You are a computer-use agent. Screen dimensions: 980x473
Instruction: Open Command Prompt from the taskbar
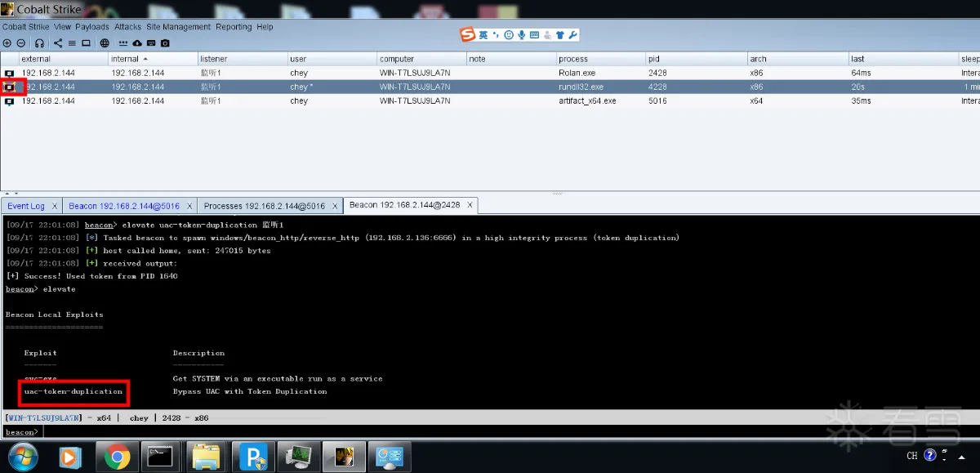coord(159,457)
